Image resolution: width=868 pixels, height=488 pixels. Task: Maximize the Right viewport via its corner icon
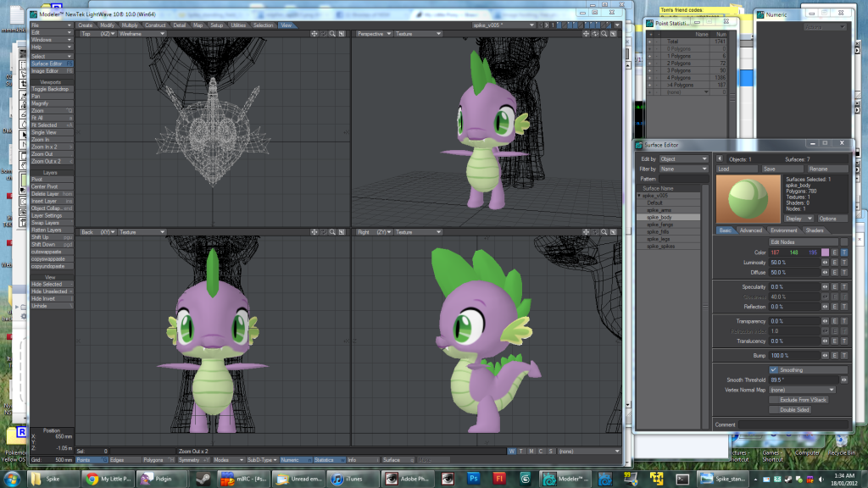[614, 232]
